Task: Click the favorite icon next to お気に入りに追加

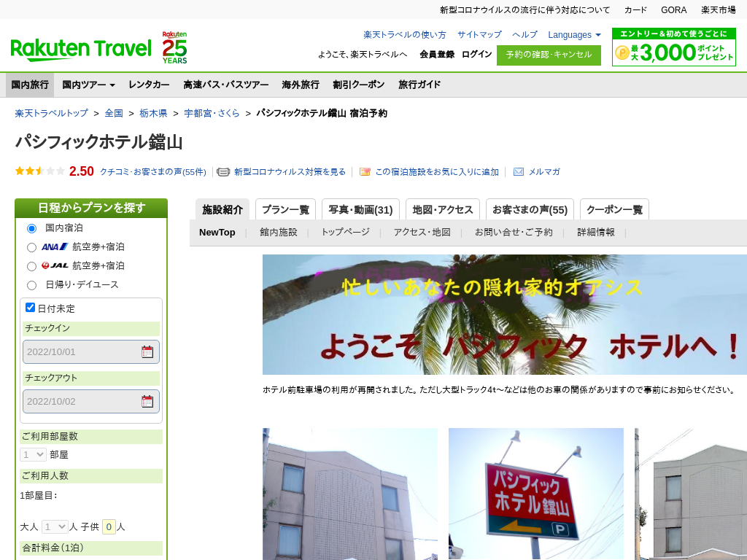Action: (365, 172)
